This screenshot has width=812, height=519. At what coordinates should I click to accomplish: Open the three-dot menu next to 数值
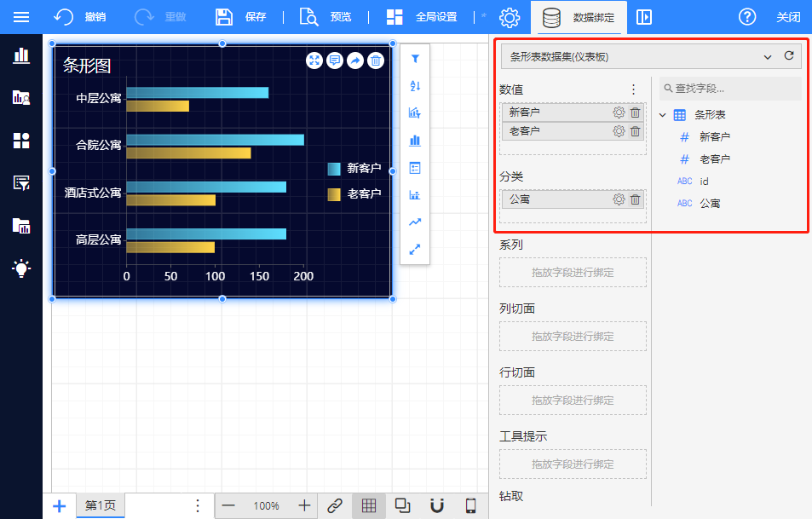coord(633,89)
